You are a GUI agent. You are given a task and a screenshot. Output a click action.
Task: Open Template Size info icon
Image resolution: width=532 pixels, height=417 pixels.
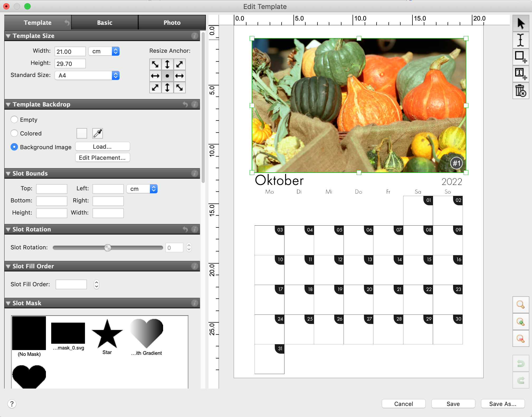click(x=194, y=36)
